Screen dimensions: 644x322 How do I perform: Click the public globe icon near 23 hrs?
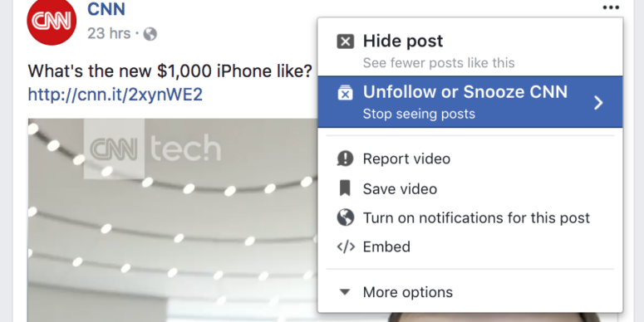150,34
